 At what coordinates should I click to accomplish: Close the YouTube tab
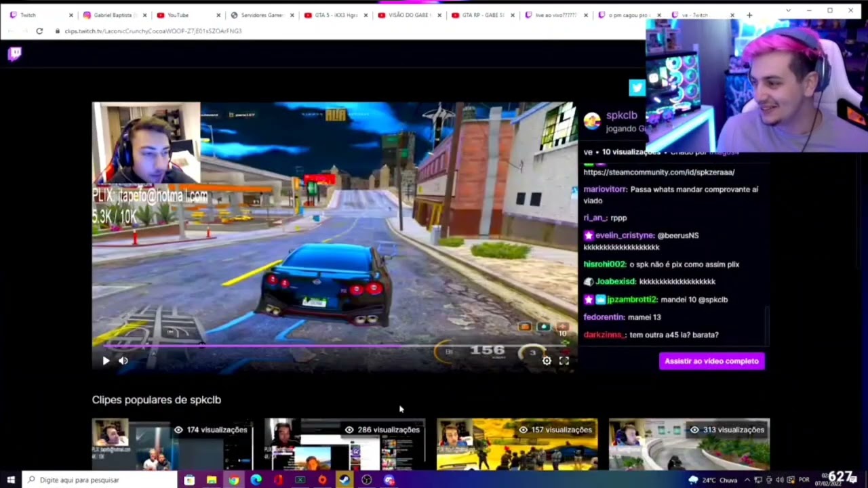[x=218, y=15]
